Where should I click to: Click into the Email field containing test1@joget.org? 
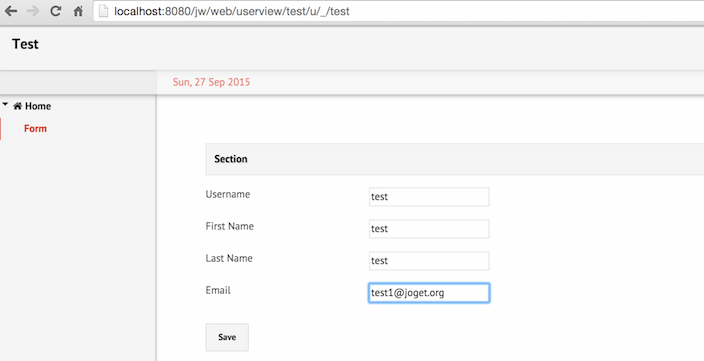pyautogui.click(x=429, y=293)
